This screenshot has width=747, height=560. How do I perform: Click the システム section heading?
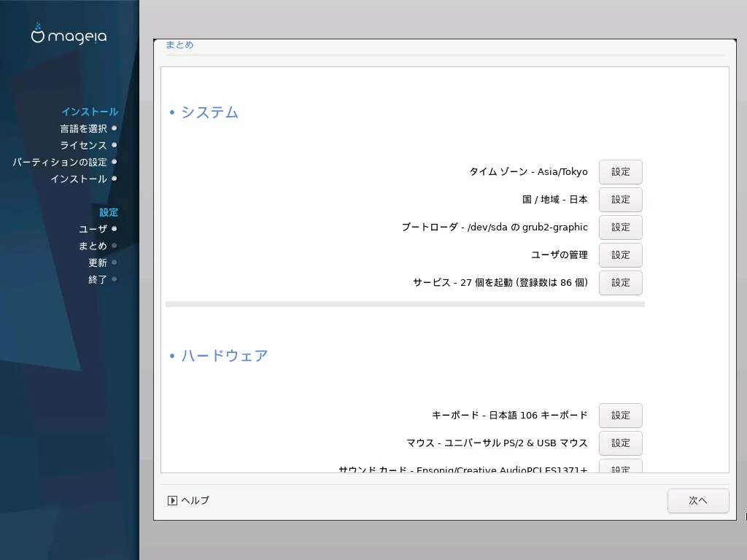click(209, 112)
